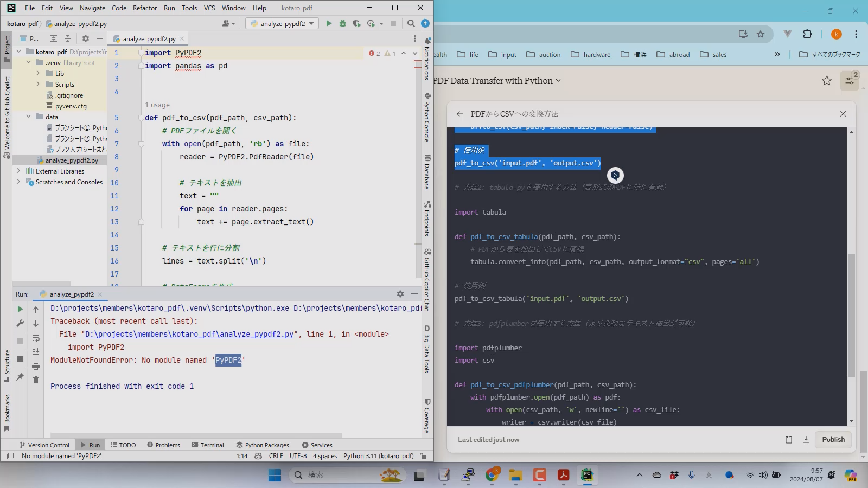Pin the Run tab with pin icon
Screen dimensions: 868x488
point(20,377)
